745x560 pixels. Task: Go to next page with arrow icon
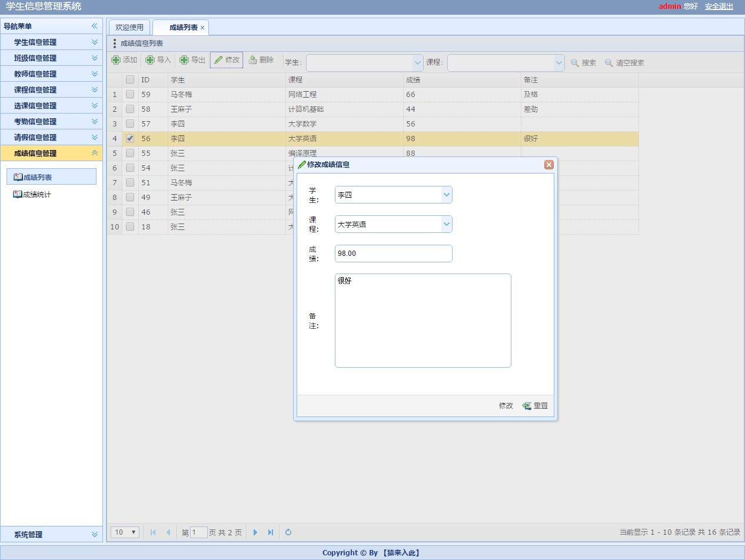[x=255, y=532]
